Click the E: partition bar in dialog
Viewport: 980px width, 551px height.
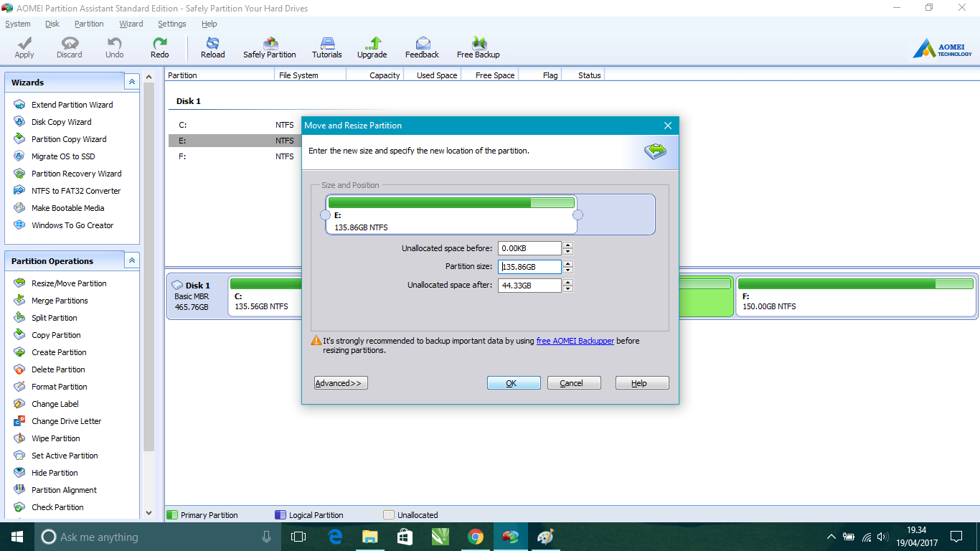[x=451, y=215]
